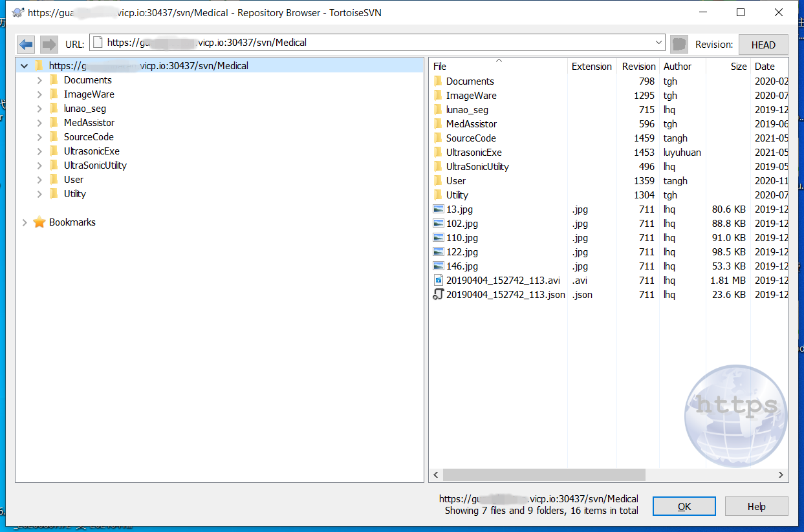Click the 1.81 MB size cell
The image size is (804, 532).
728,281
